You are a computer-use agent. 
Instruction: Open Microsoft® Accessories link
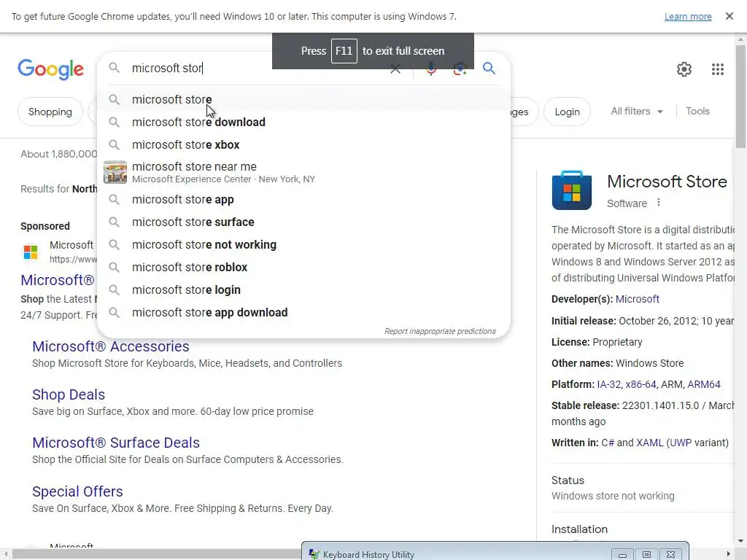pos(111,346)
